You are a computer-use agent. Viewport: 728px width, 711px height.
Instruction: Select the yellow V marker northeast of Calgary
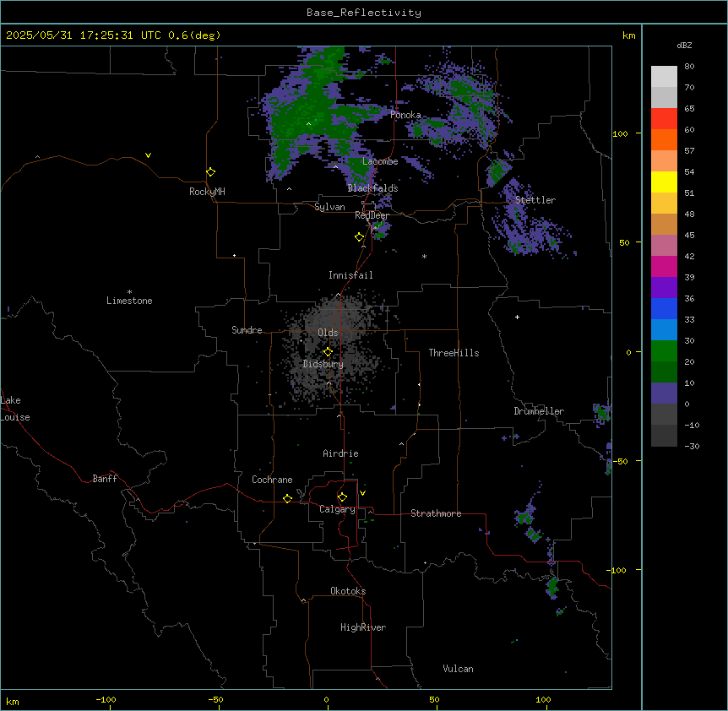(x=362, y=493)
